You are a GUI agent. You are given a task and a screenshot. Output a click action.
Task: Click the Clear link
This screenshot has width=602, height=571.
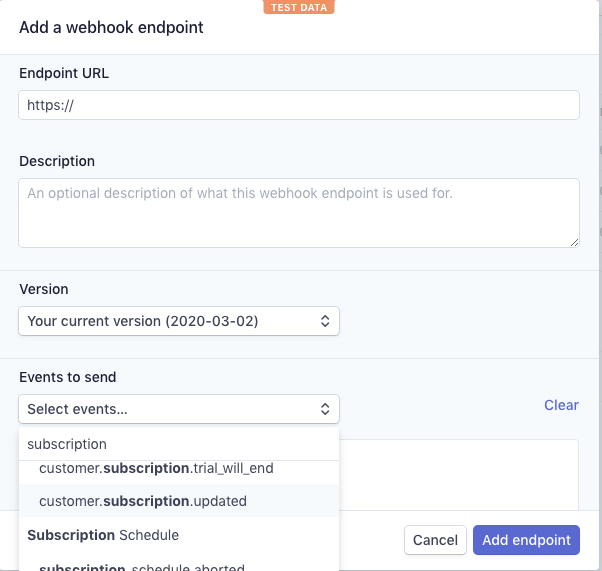tap(561, 405)
